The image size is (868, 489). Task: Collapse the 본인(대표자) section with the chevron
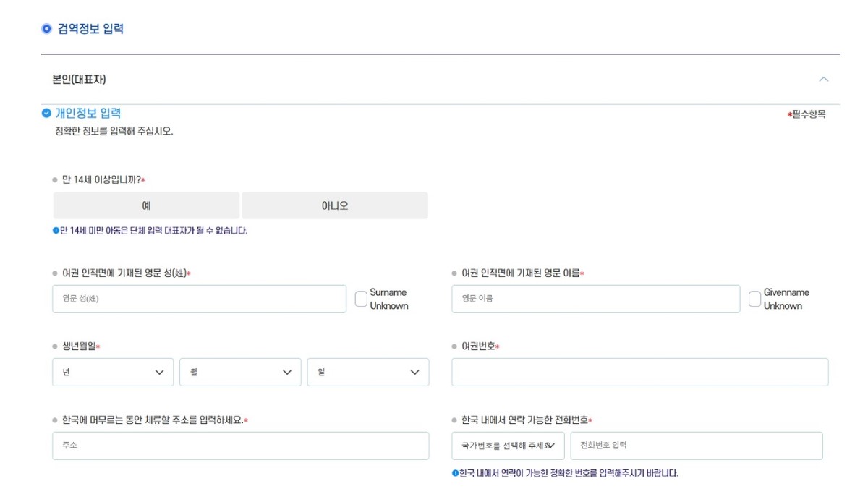(x=823, y=80)
